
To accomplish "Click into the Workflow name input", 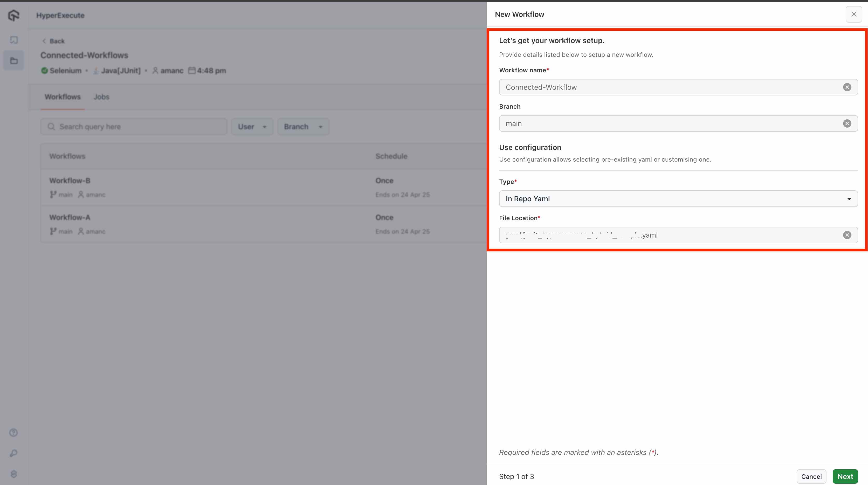I will pos(671,87).
